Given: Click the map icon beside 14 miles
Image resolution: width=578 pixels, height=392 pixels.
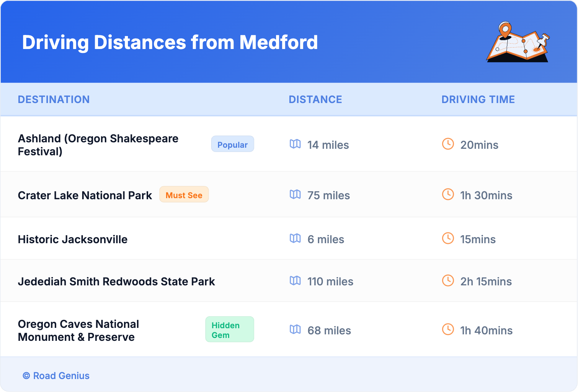Looking at the screenshot, I should click(x=295, y=144).
